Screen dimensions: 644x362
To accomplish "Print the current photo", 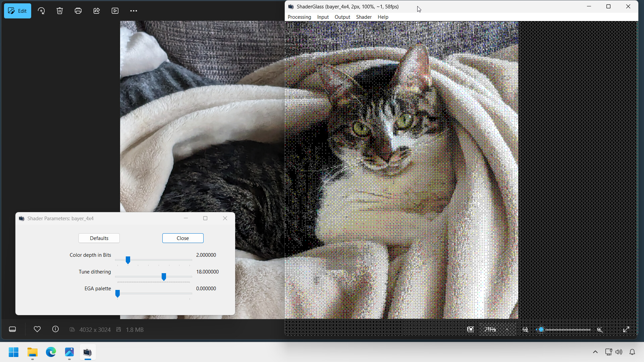I will [x=78, y=11].
